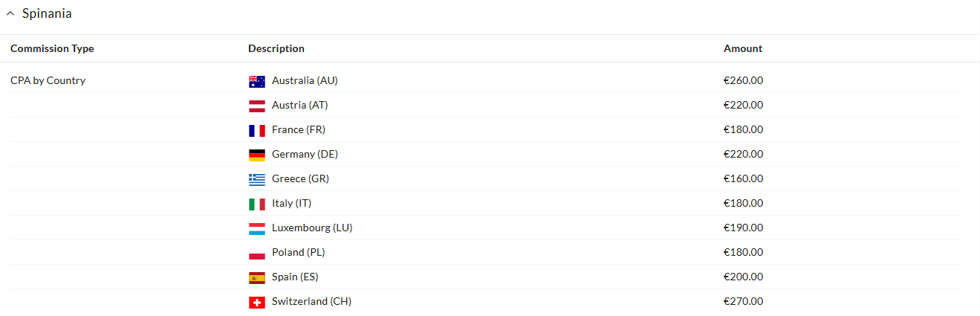Click the Amount column header
This screenshot has width=980, height=316.
pyautogui.click(x=743, y=48)
